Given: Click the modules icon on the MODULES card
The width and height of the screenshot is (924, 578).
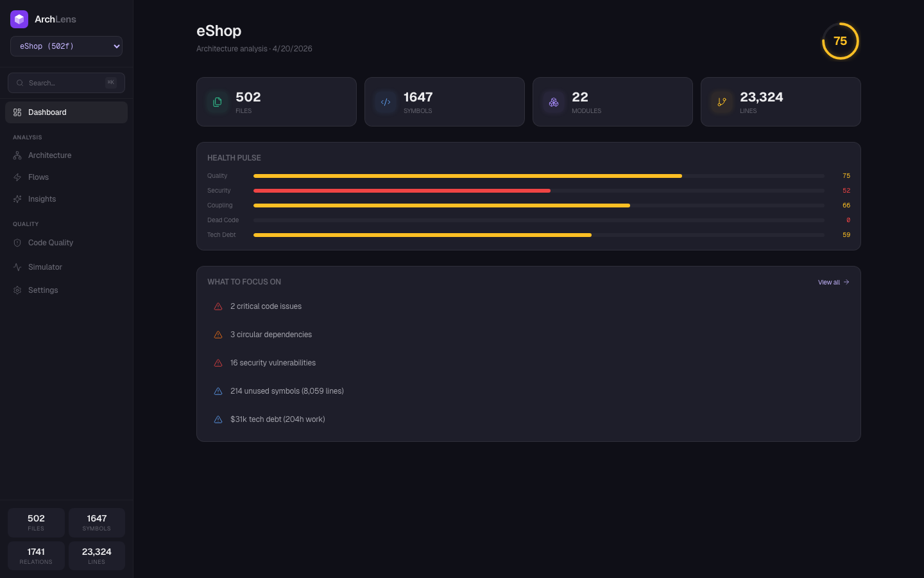Looking at the screenshot, I should pyautogui.click(x=553, y=101).
